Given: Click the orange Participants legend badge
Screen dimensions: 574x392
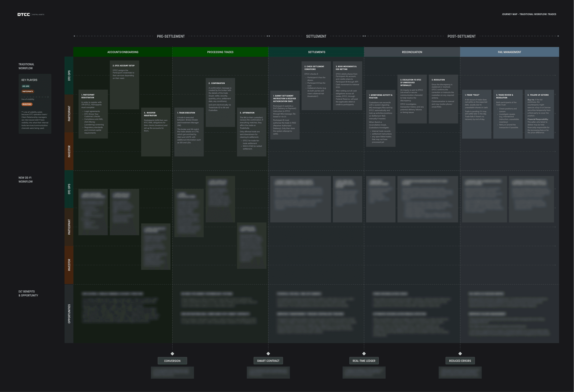Looking at the screenshot, I should [28, 91].
